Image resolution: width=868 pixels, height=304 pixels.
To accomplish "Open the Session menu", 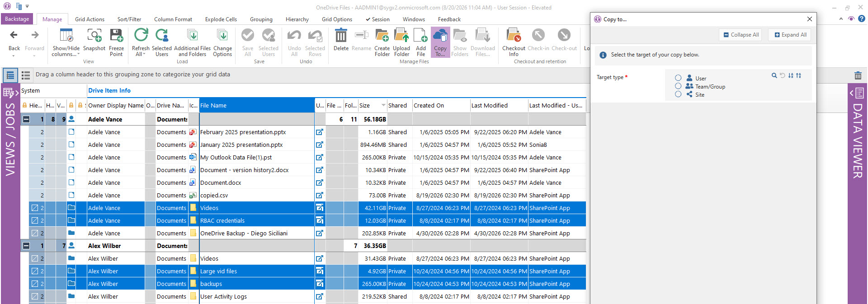I will [x=377, y=19].
